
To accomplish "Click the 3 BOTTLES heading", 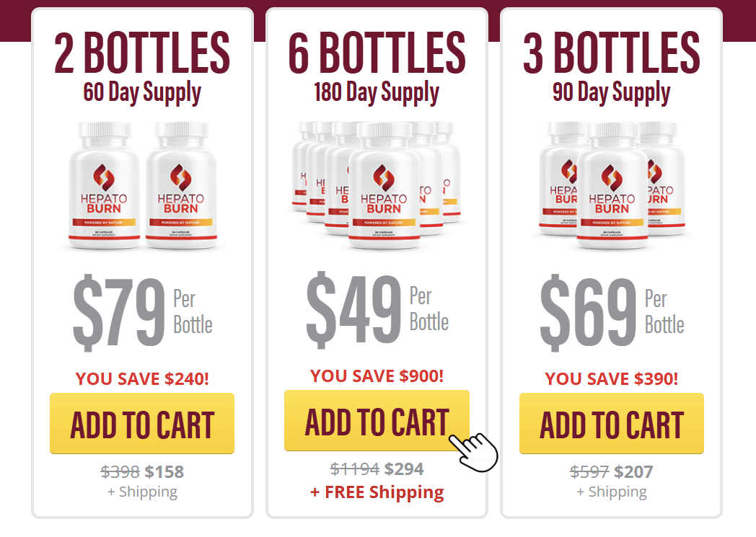I will coord(611,53).
